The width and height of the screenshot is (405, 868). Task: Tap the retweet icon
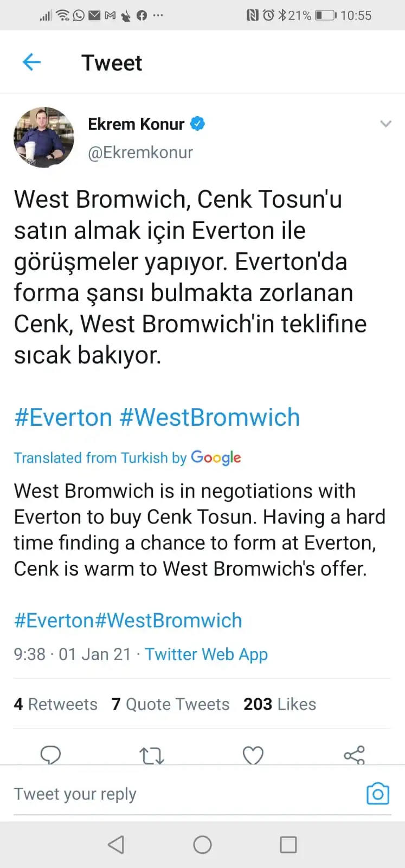pos(152,755)
